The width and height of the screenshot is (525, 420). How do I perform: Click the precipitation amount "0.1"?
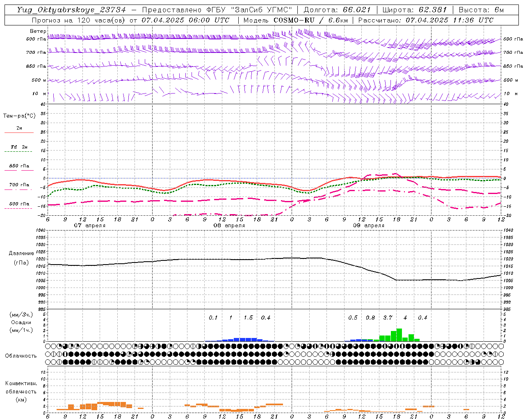[213, 317]
